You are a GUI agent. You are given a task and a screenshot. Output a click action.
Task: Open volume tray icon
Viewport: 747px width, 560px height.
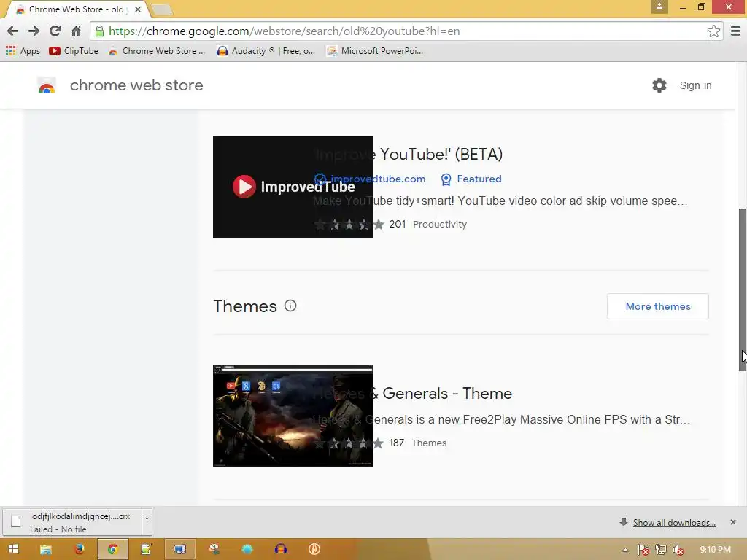(678, 550)
